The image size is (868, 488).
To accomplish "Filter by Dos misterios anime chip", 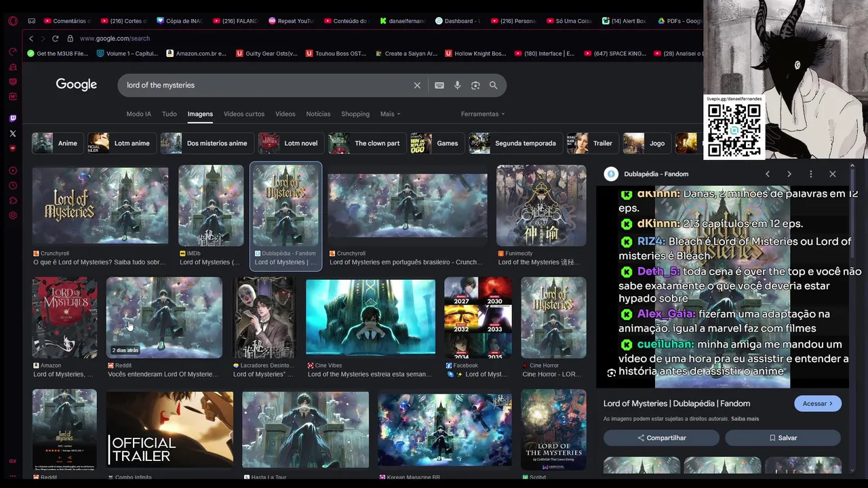I will 205,143.
